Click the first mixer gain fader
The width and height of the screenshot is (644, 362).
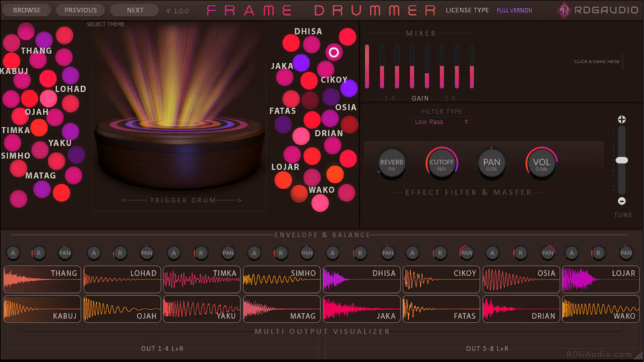tap(367, 67)
